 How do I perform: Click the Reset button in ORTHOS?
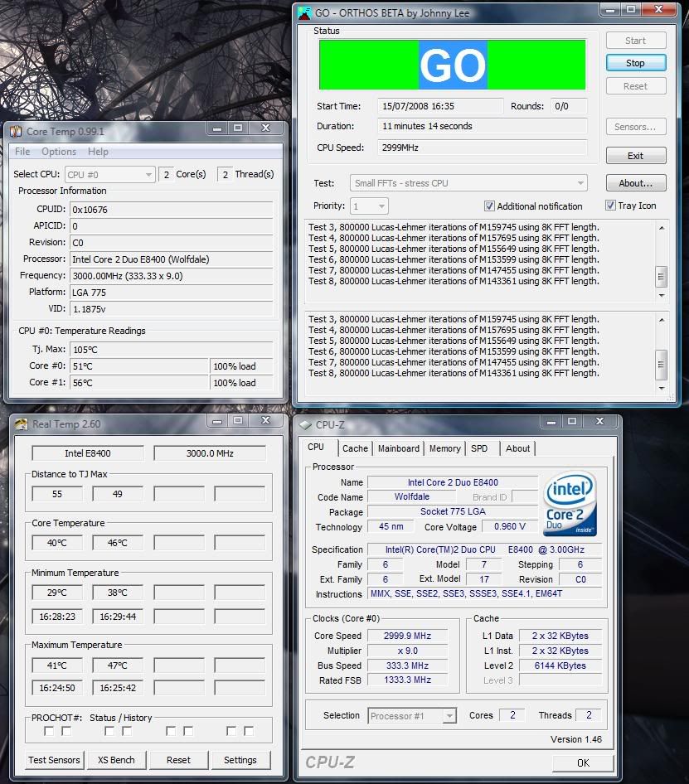(635, 86)
